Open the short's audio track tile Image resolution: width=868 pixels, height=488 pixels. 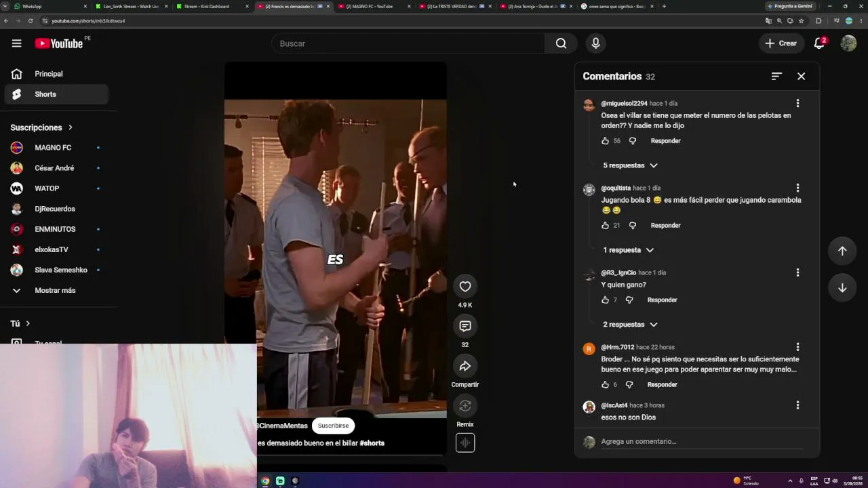[x=465, y=443]
